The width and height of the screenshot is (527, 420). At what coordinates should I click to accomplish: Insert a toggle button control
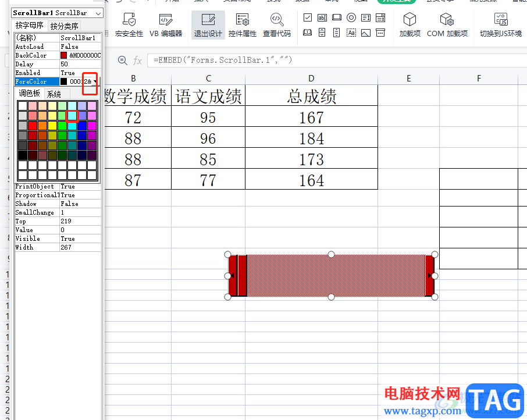pos(308,33)
